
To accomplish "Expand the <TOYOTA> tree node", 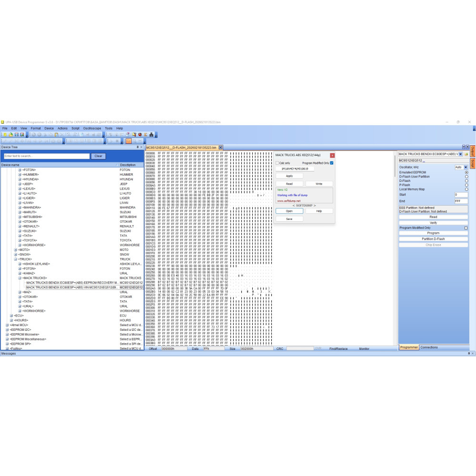I will [x=20, y=240].
